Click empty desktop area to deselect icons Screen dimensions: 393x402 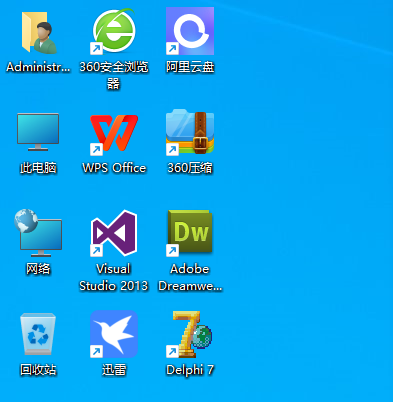pyautogui.click(x=307, y=200)
